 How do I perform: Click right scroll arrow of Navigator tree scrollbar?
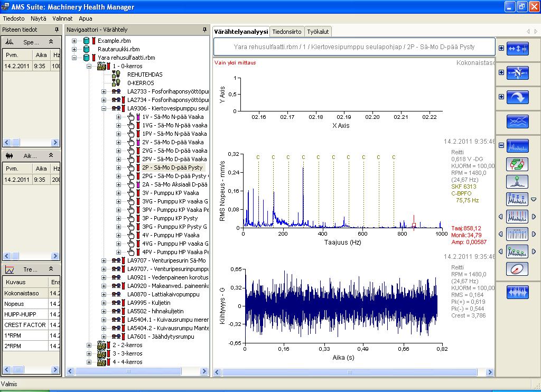coord(204,371)
